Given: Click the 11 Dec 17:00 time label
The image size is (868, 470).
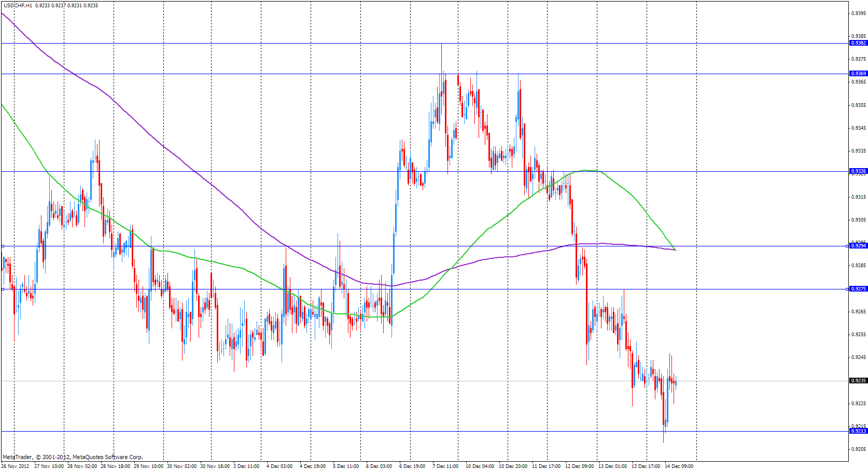Looking at the screenshot, I should point(547,466).
